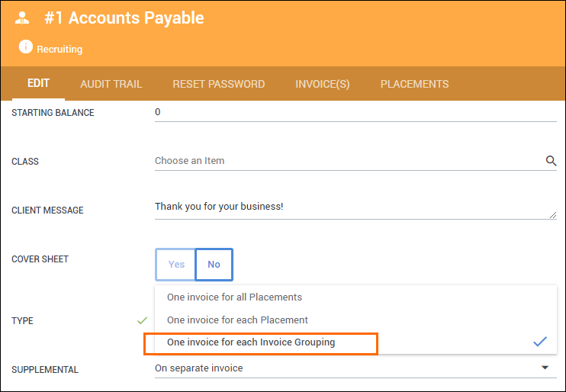Click into the Client Message text box
The image size is (566, 392).
tap(355, 209)
